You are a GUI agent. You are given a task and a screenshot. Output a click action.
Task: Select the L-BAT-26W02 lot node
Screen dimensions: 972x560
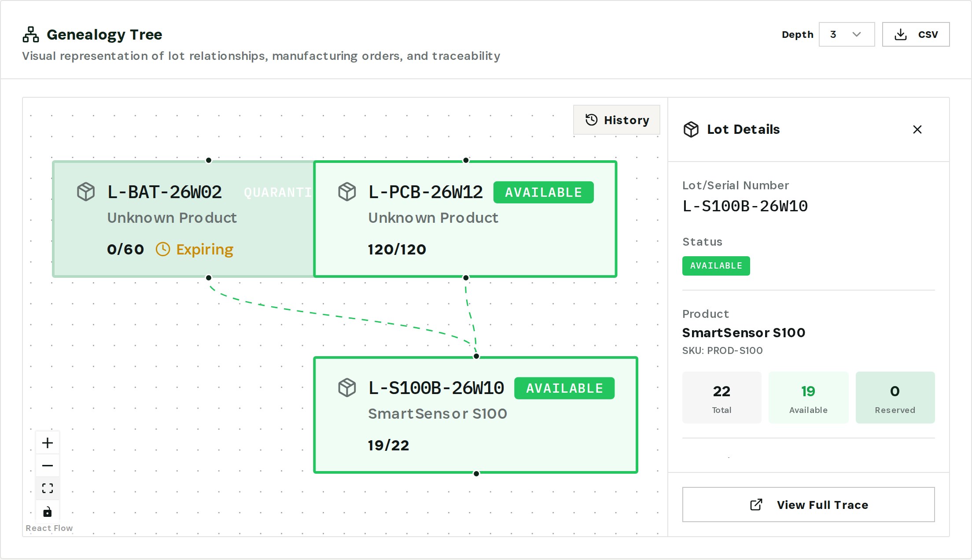[x=183, y=219]
